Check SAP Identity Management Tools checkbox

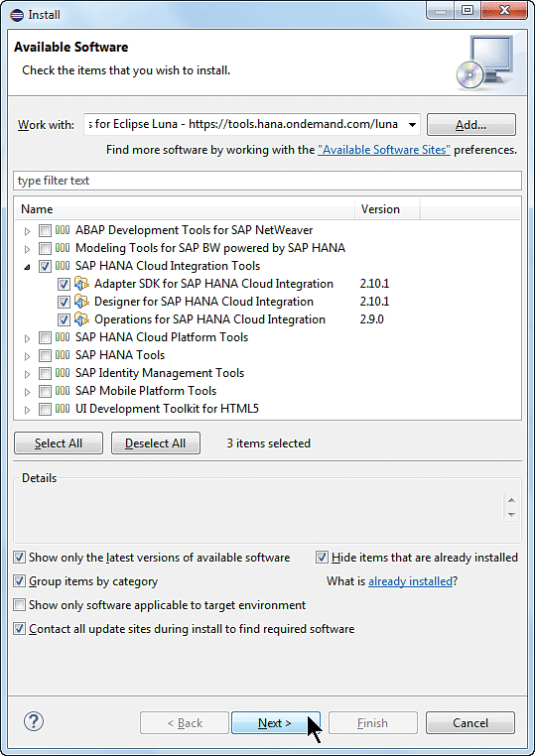pos(45,374)
